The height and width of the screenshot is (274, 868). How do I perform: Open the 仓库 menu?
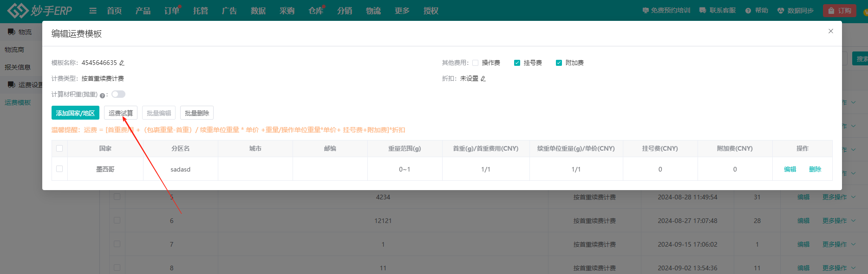pyautogui.click(x=316, y=11)
